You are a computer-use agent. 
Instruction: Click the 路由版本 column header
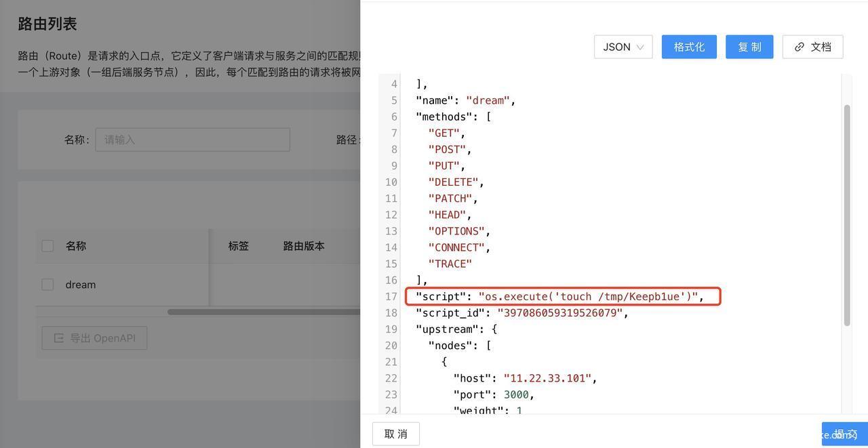[x=304, y=246]
